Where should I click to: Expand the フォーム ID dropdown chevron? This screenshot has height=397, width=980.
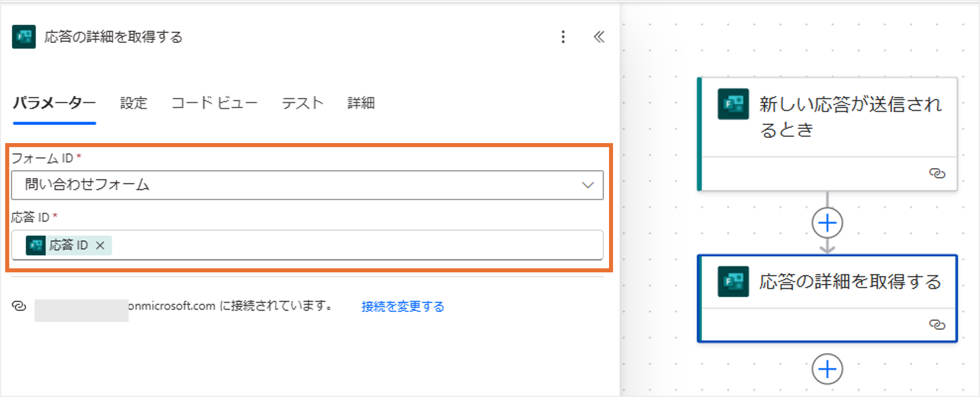coord(587,185)
